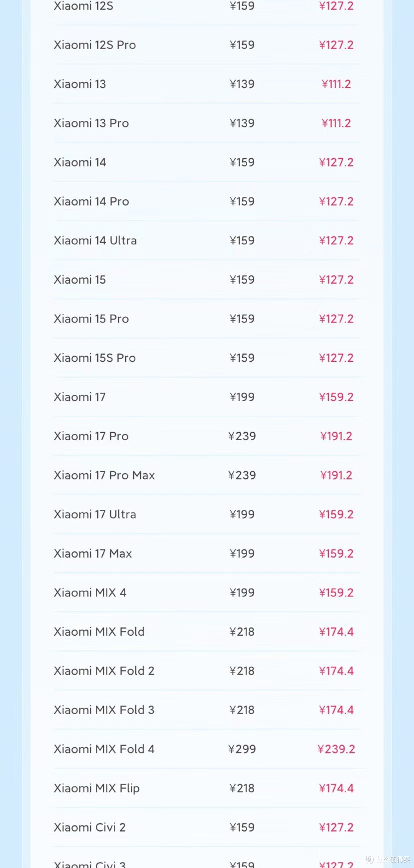414x868 pixels.
Task: Select the Xiaomi 13 row label
Action: (x=80, y=84)
